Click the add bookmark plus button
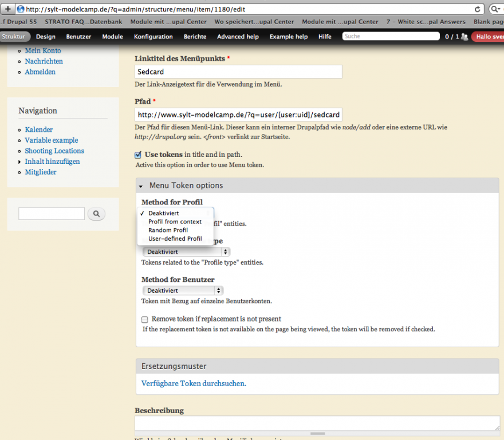Image resolution: width=504 pixels, height=440 pixels. [8, 9]
